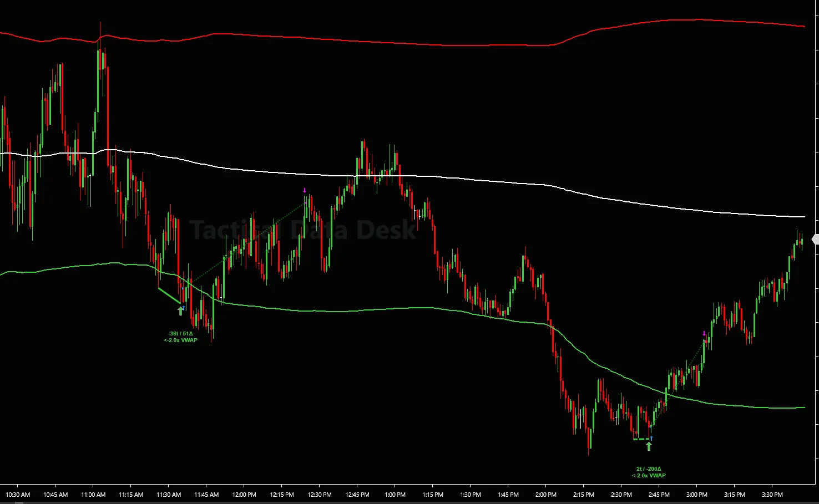Select 2:45 PM on the time axis
The image size is (819, 504).
659,495
